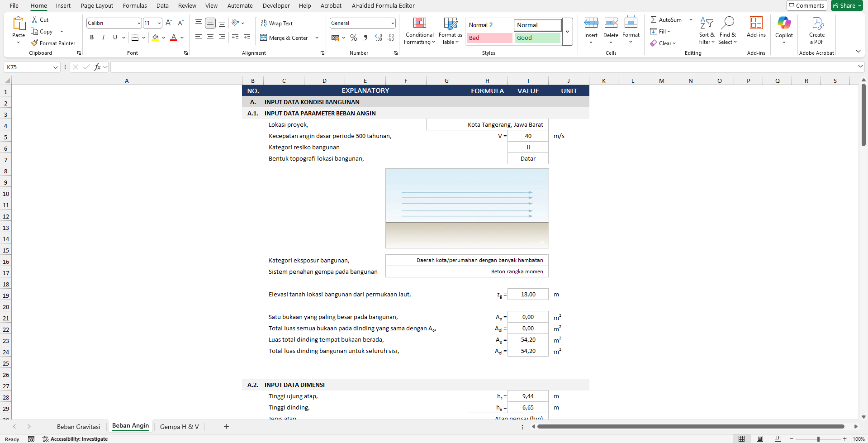The height and width of the screenshot is (443, 868).
Task: Open the Formulas ribbon tab
Action: pyautogui.click(x=135, y=5)
